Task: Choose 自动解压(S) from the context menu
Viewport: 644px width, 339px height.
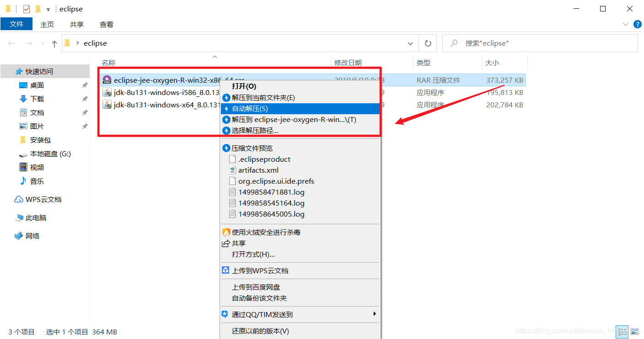Action: click(x=300, y=109)
